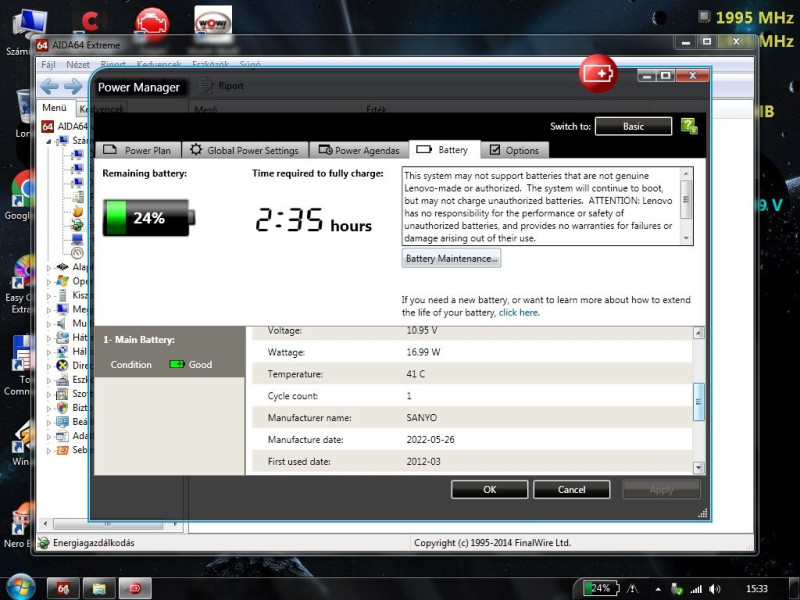The image size is (800, 600).
Task: Switch to AIDA64 Menü panel tab
Action: [x=54, y=108]
